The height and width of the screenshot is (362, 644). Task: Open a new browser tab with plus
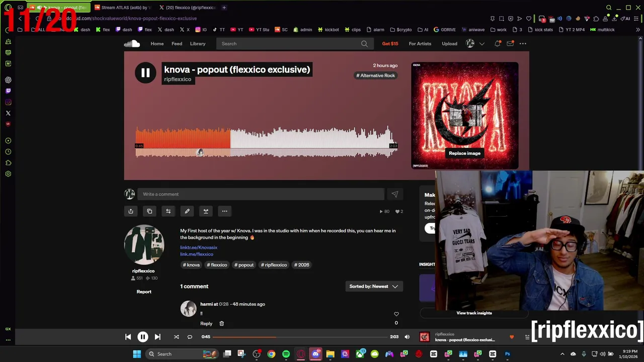click(x=224, y=8)
